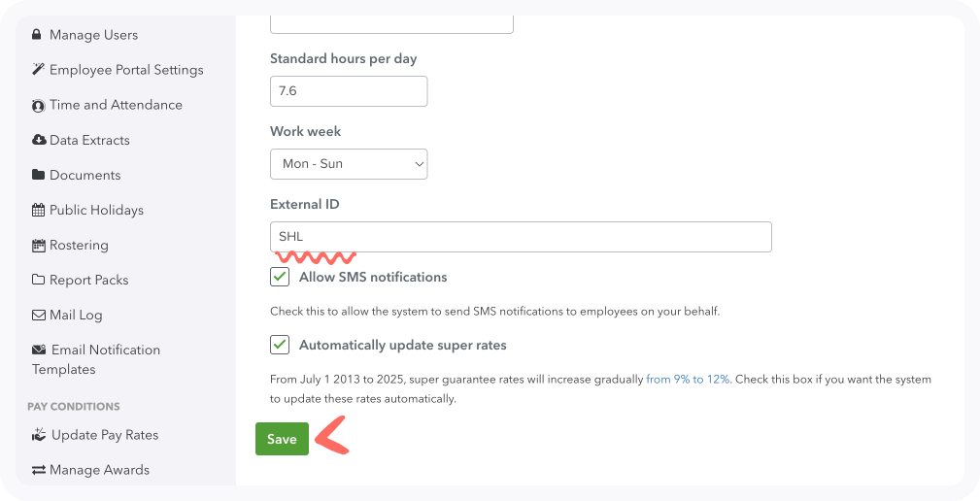This screenshot has width=980, height=501.
Task: Click the Documents folder icon
Action: [38, 175]
